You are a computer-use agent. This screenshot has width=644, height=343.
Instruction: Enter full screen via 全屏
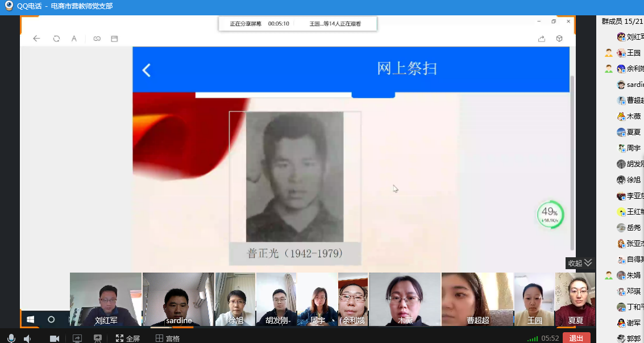[128, 338]
